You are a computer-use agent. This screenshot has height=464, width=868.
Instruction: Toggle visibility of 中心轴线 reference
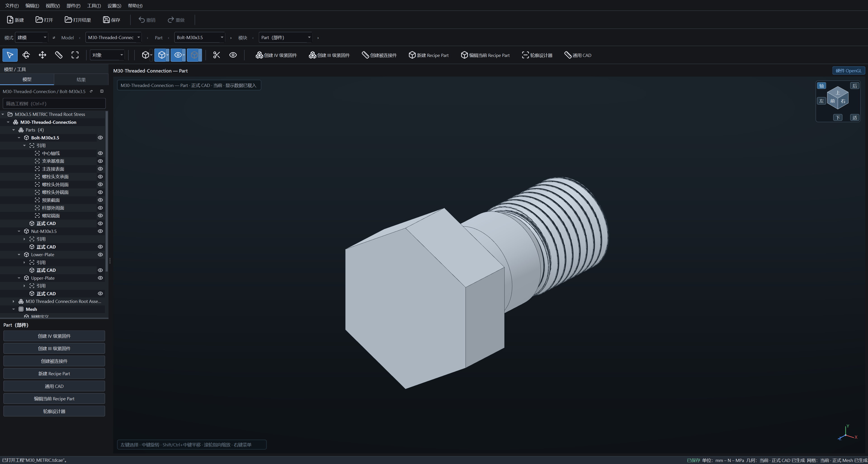point(100,153)
